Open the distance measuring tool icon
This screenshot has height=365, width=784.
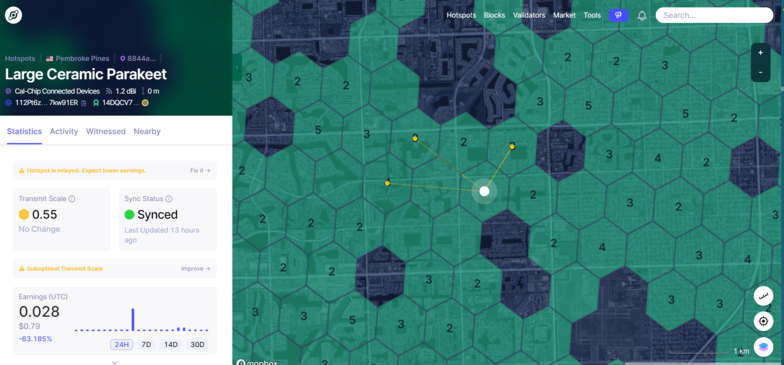[x=763, y=296]
